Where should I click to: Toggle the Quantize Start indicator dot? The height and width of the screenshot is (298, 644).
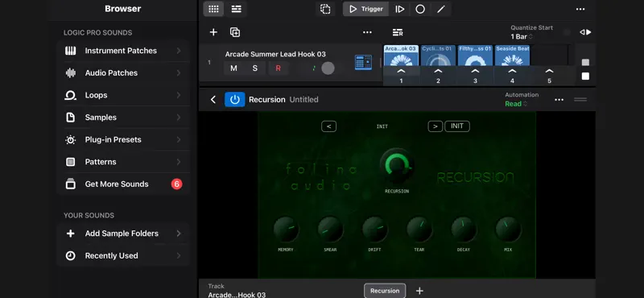(567, 32)
